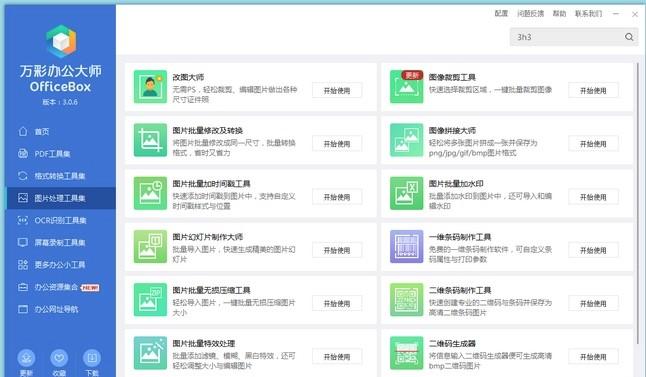Open OCR识别工具集 section
646x377 pixels.
[61, 220]
